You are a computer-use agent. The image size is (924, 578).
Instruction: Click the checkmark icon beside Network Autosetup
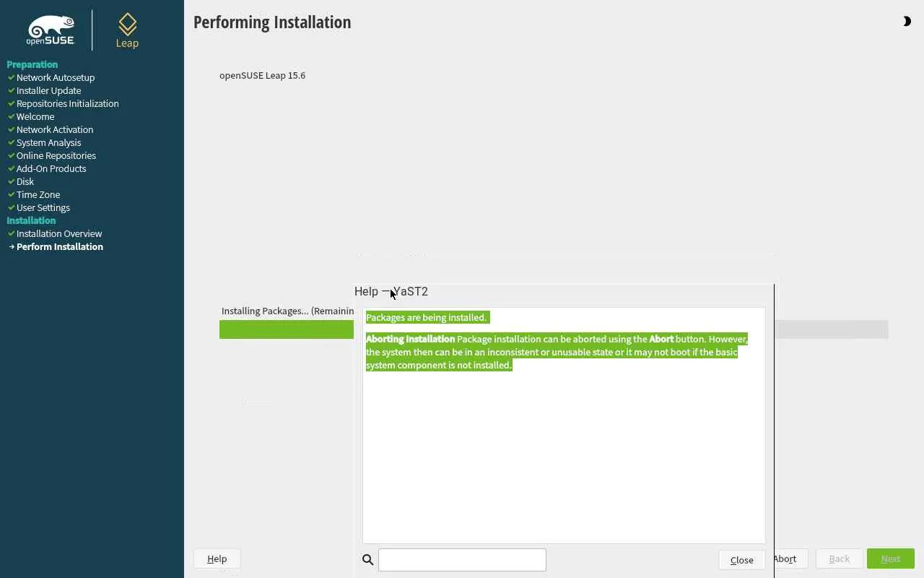point(12,77)
